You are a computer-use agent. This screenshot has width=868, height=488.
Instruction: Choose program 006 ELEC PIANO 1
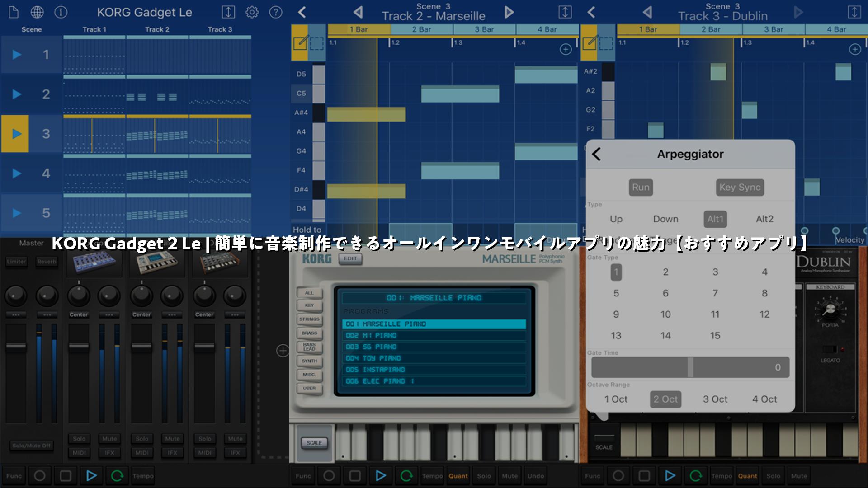[x=434, y=381]
